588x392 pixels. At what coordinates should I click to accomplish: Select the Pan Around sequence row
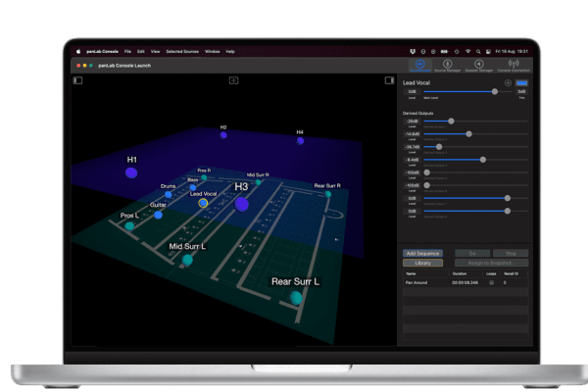click(465, 282)
